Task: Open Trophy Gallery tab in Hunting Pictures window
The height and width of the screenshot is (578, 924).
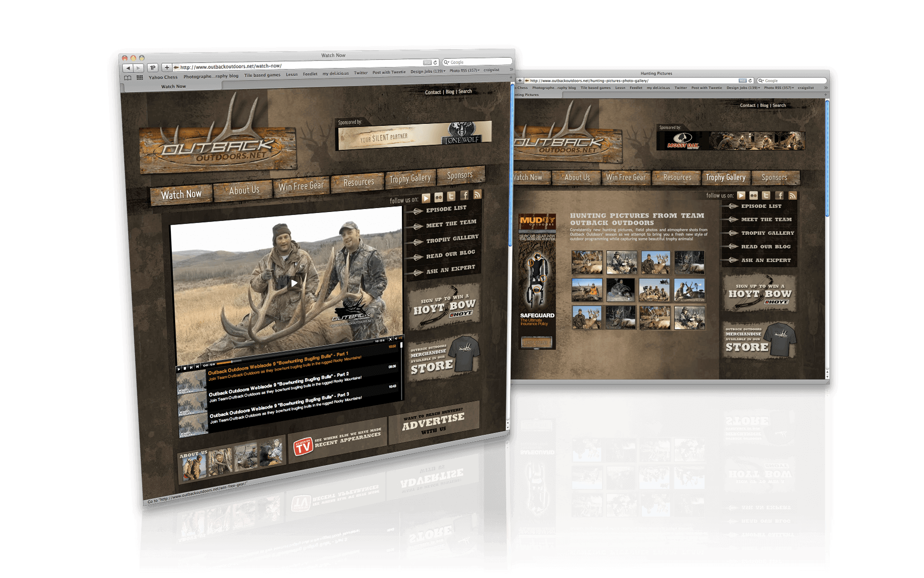Action: click(726, 177)
